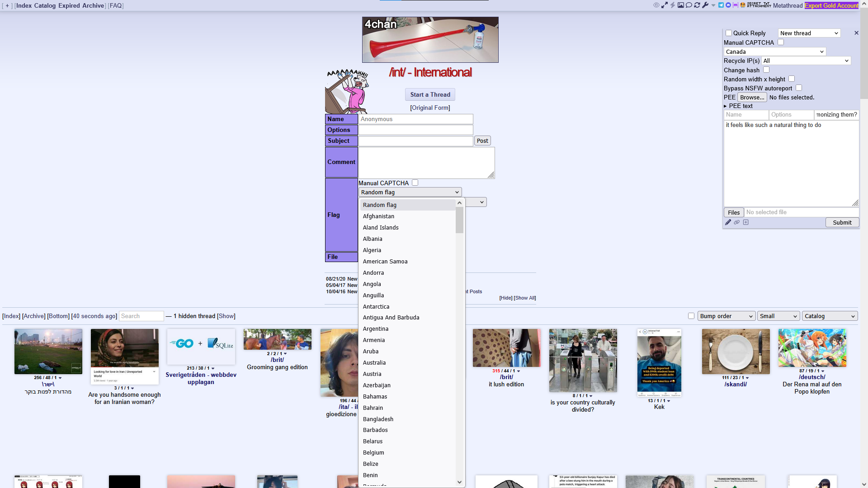Click the refresh arrows icon in header
This screenshot has height=488, width=868.
coord(697,5)
